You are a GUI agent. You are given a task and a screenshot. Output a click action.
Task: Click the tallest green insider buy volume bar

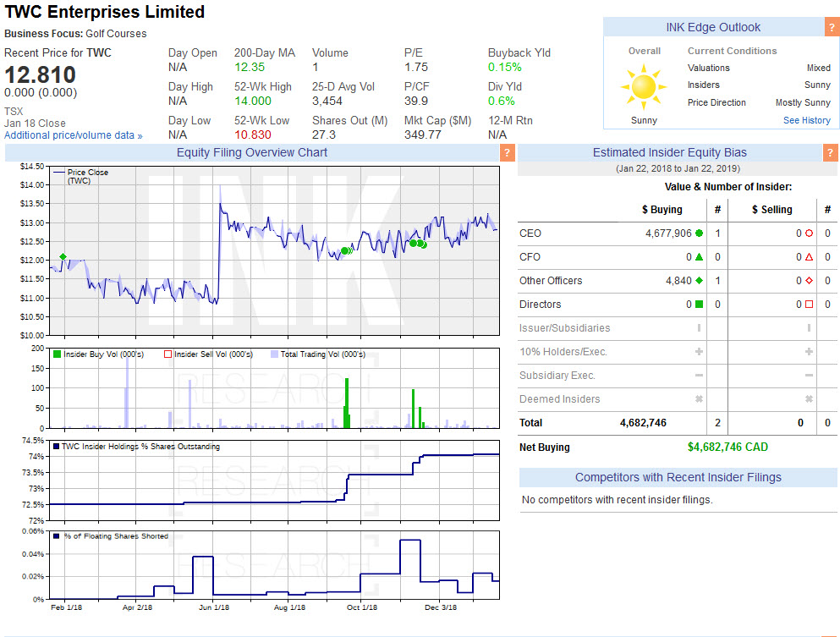point(347,403)
